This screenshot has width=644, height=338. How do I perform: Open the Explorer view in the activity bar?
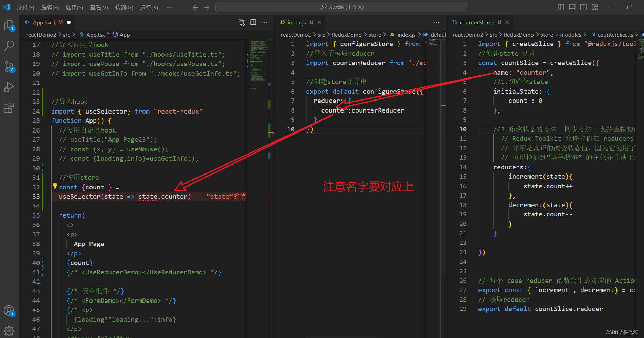click(x=9, y=25)
